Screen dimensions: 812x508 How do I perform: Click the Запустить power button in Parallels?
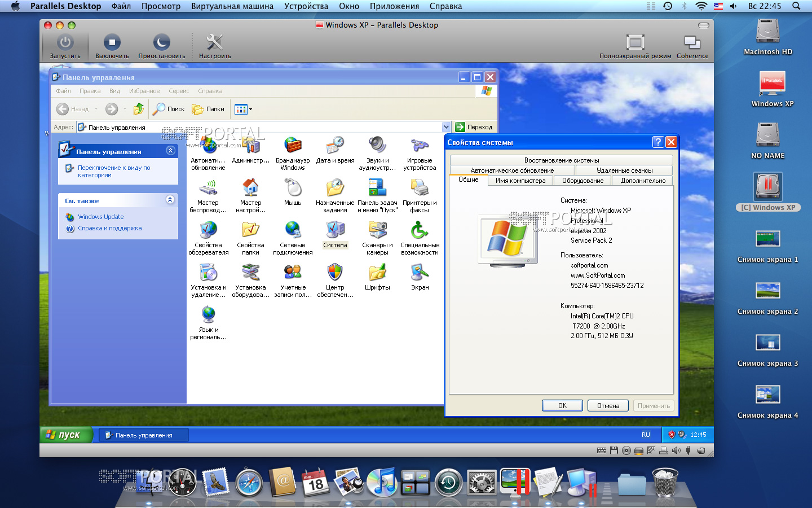click(65, 46)
